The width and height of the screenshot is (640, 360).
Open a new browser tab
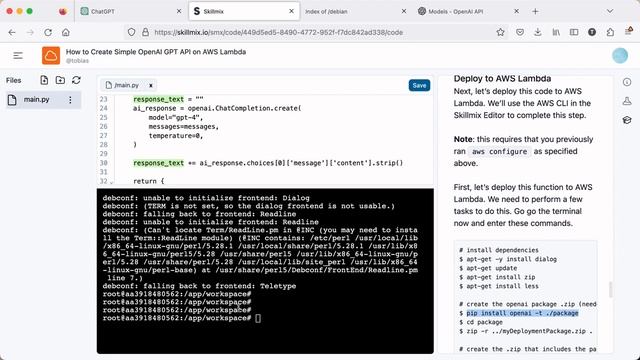(x=535, y=11)
